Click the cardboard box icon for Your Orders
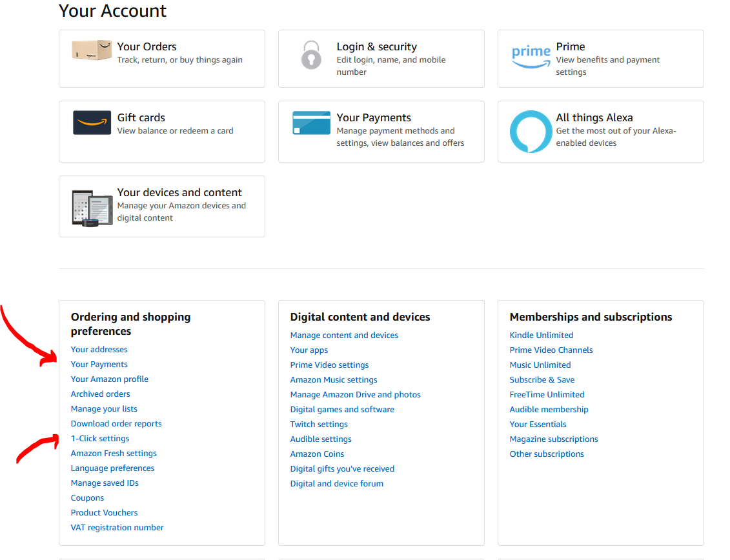Viewport: 730px width, 560px height. pyautogui.click(x=92, y=51)
